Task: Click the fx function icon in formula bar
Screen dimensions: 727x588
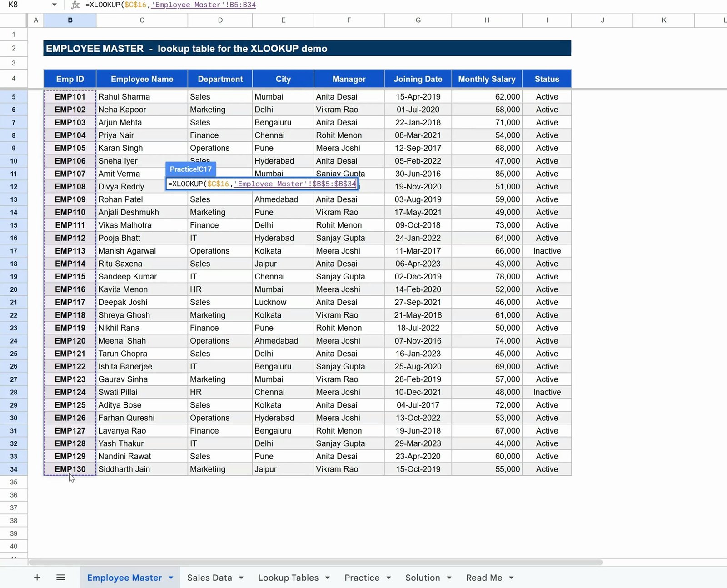Action: click(75, 5)
